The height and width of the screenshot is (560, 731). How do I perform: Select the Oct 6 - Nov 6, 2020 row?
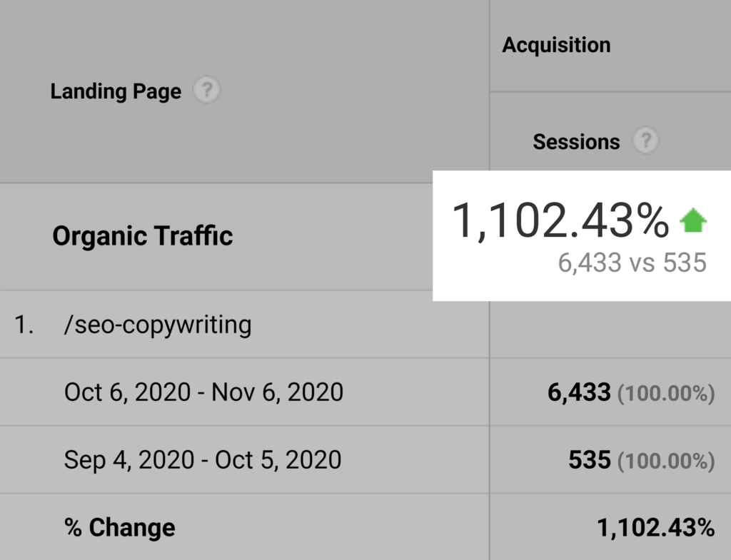click(203, 392)
